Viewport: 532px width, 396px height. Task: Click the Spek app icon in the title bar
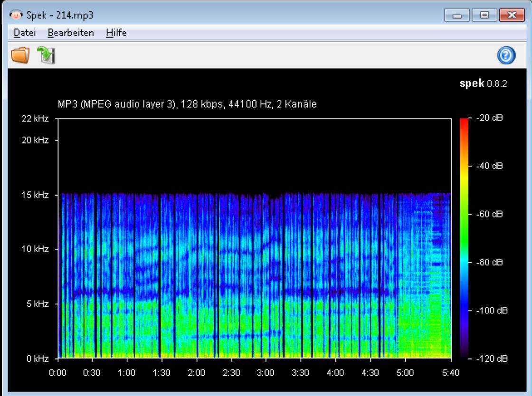point(15,15)
